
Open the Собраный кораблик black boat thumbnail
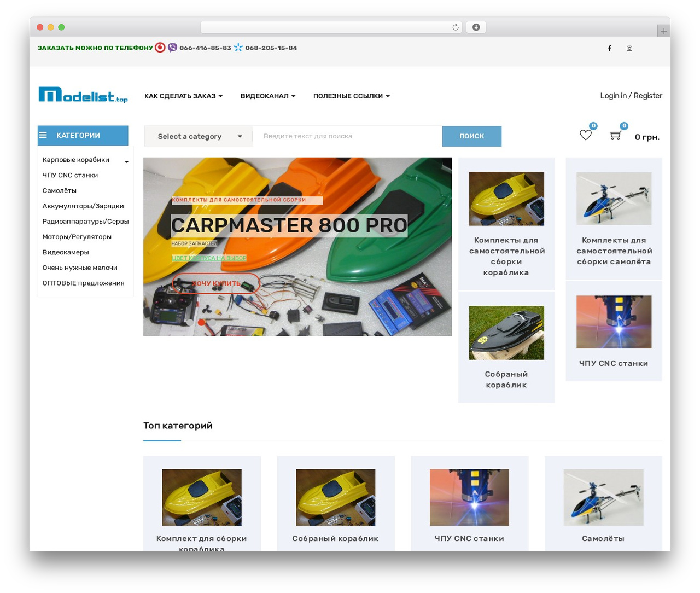point(506,333)
